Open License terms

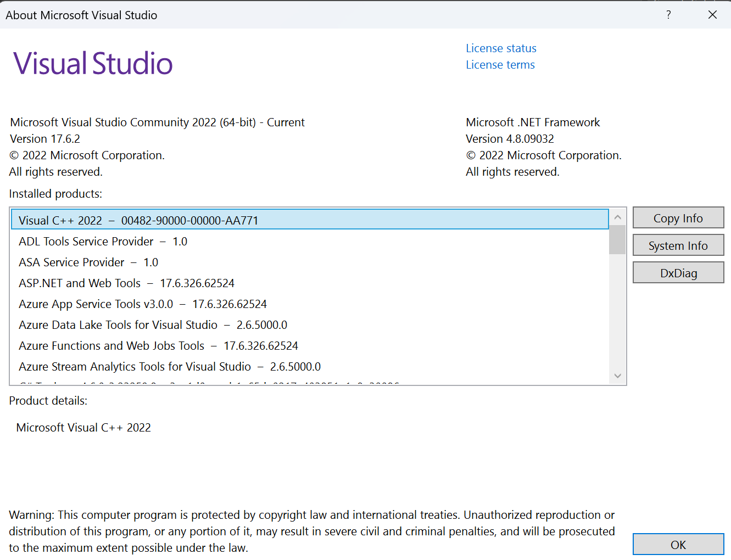(x=500, y=64)
